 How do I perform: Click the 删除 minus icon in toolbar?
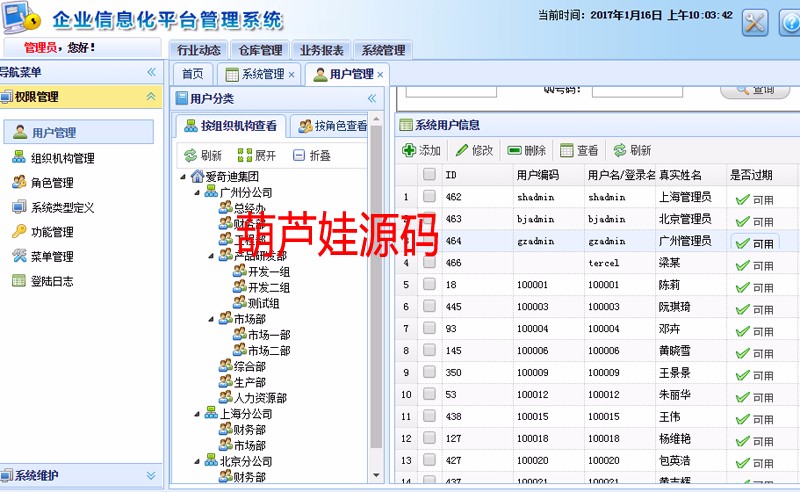coord(514,150)
